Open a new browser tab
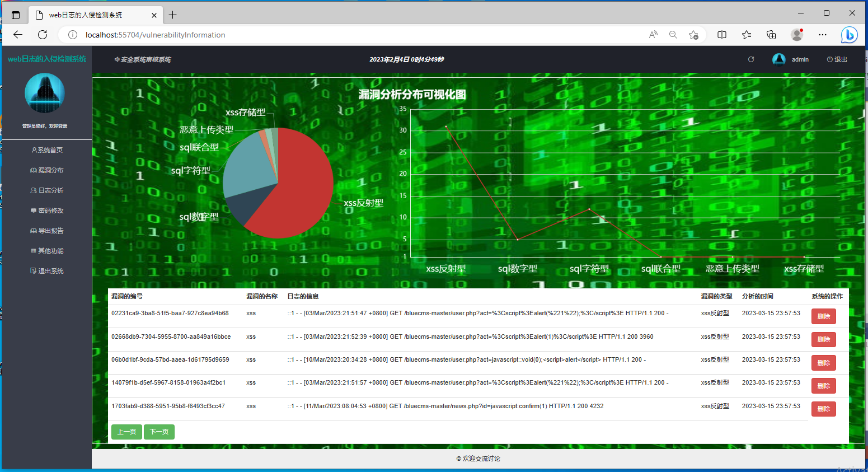 coord(172,15)
